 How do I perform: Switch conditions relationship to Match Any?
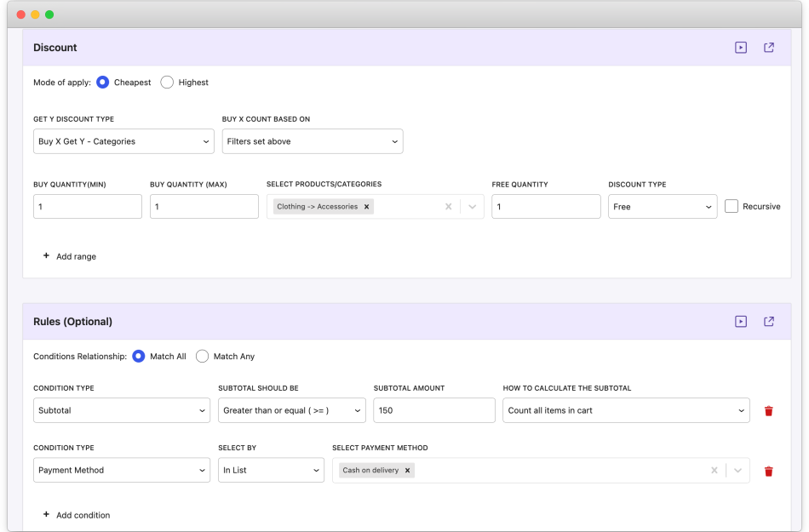202,356
